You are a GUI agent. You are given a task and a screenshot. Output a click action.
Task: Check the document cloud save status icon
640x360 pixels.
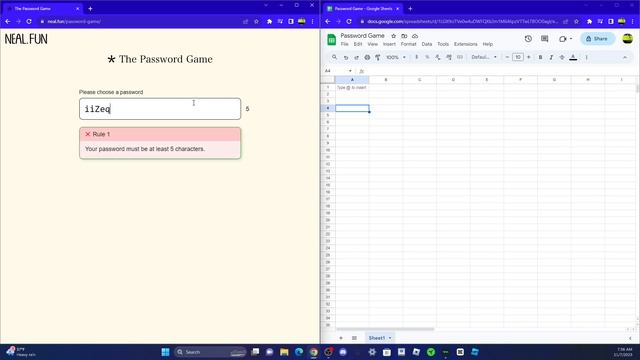415,36
